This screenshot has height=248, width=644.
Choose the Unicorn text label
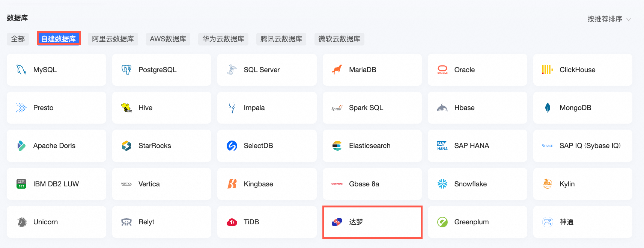45,222
